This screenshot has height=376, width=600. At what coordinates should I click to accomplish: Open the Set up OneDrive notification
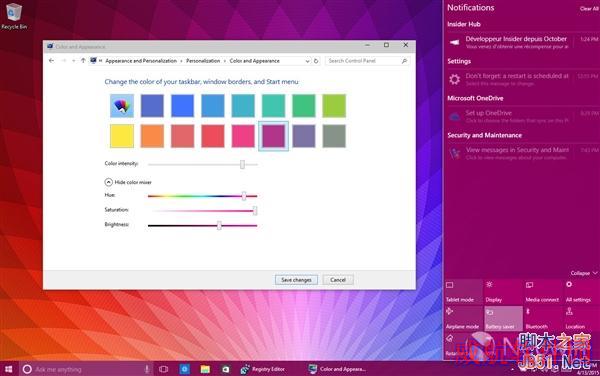pyautogui.click(x=522, y=116)
